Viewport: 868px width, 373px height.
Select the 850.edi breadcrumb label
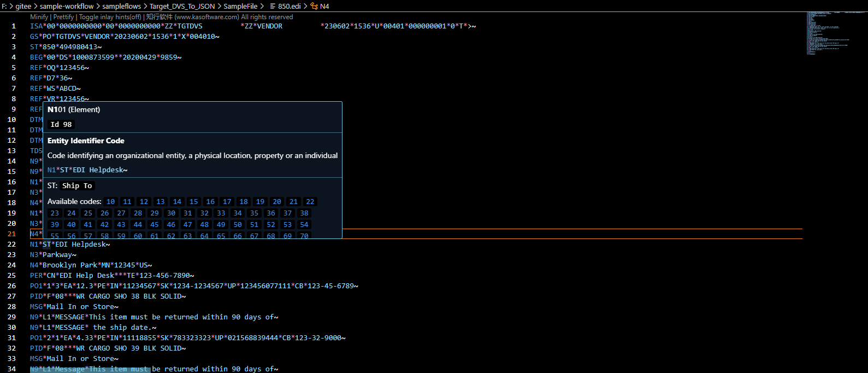click(290, 6)
